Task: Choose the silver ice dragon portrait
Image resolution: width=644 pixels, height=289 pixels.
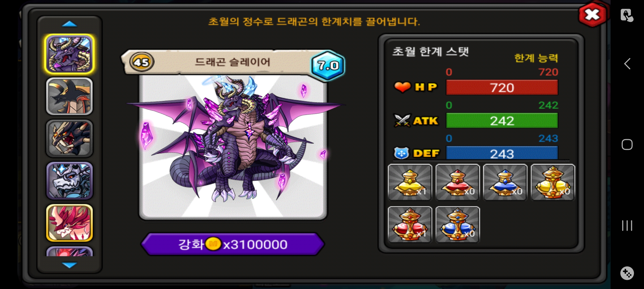Action: pos(70,181)
